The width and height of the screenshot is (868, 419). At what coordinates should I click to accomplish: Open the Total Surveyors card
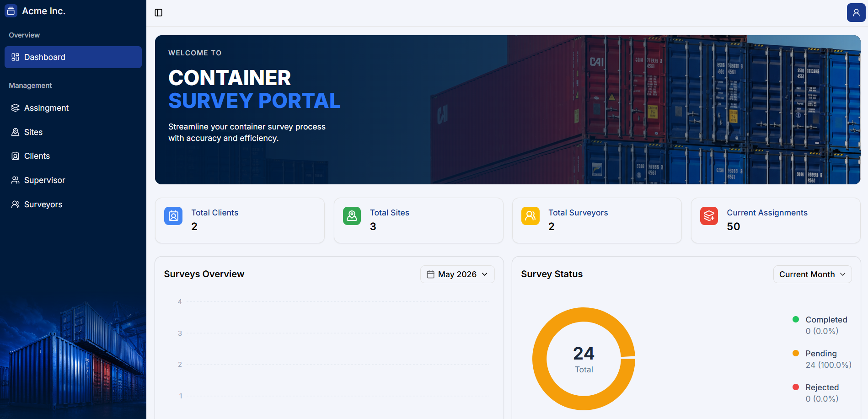click(597, 220)
